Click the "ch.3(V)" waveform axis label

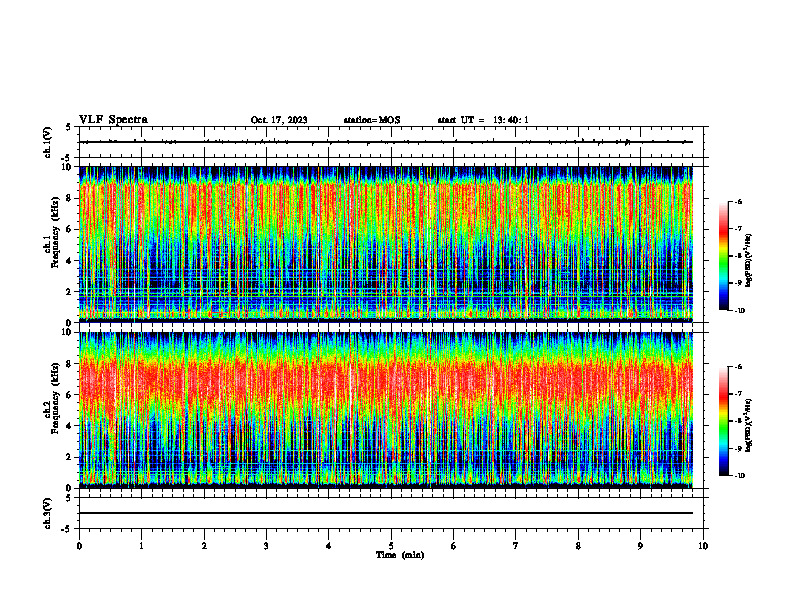(48, 513)
